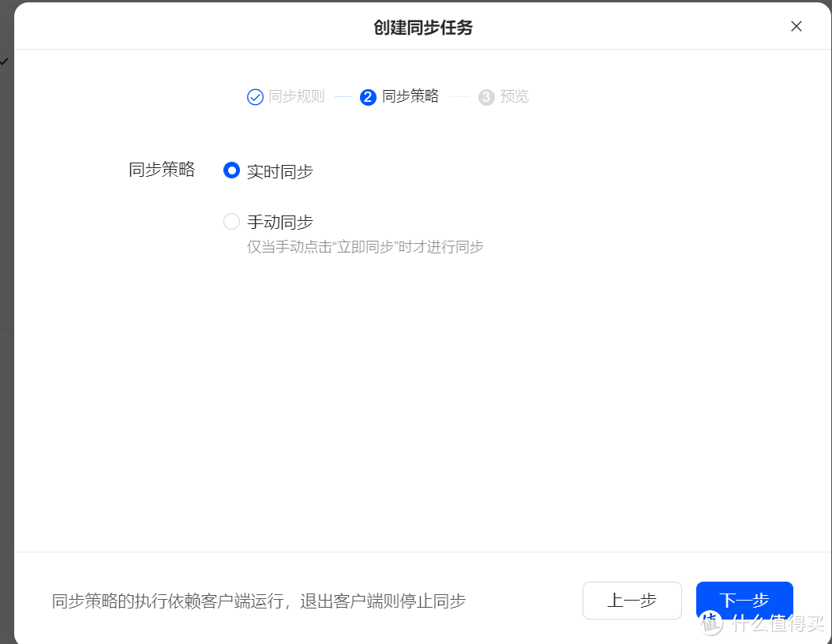Select the 实时同步 radio button
The height and width of the screenshot is (644, 832).
pos(231,170)
